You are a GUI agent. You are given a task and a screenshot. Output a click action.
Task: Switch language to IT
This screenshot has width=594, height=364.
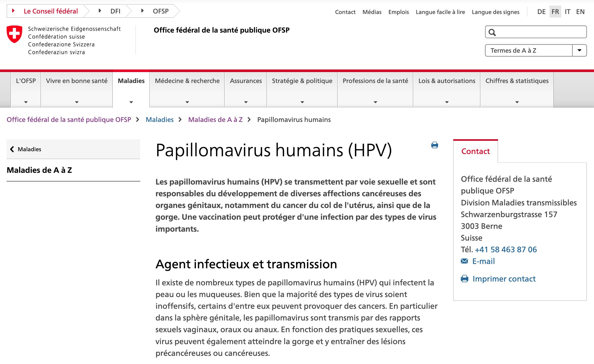[568, 12]
